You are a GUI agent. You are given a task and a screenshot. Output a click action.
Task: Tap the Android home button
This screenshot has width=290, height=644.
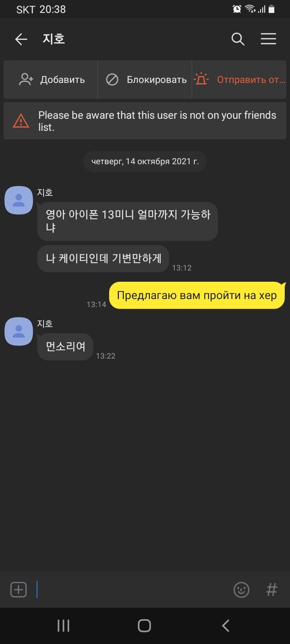point(145,625)
